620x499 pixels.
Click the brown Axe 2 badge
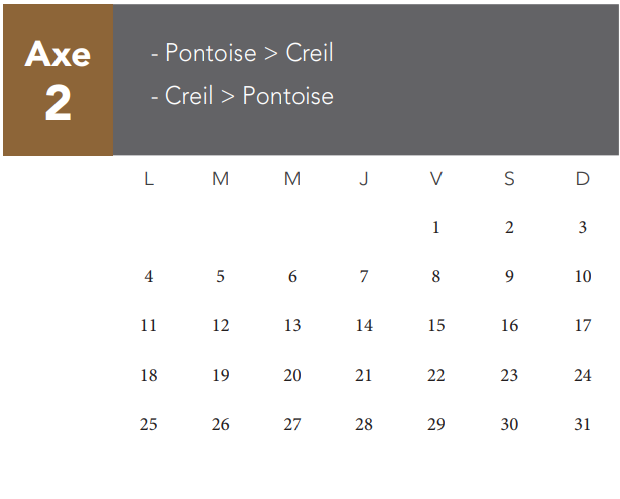[x=58, y=80]
